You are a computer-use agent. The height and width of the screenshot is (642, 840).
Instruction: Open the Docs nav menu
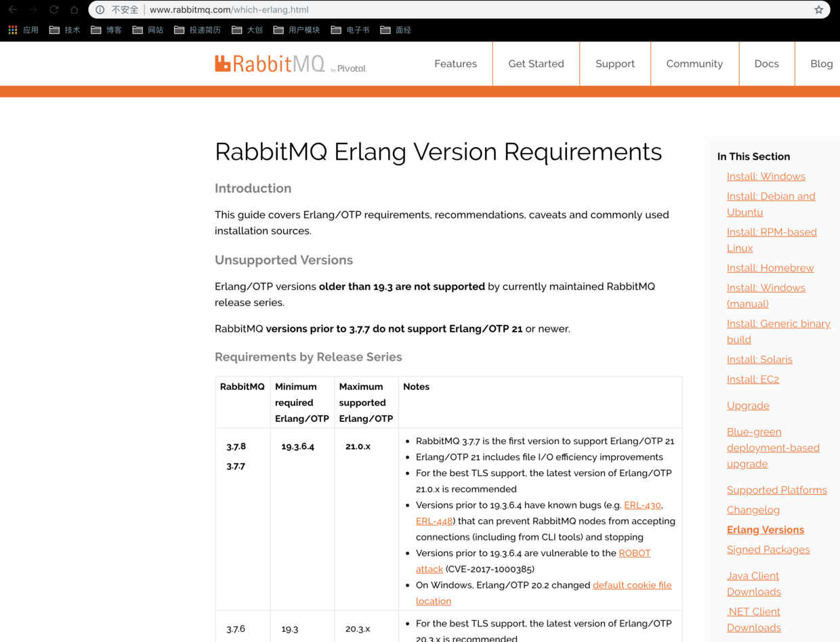pos(766,64)
